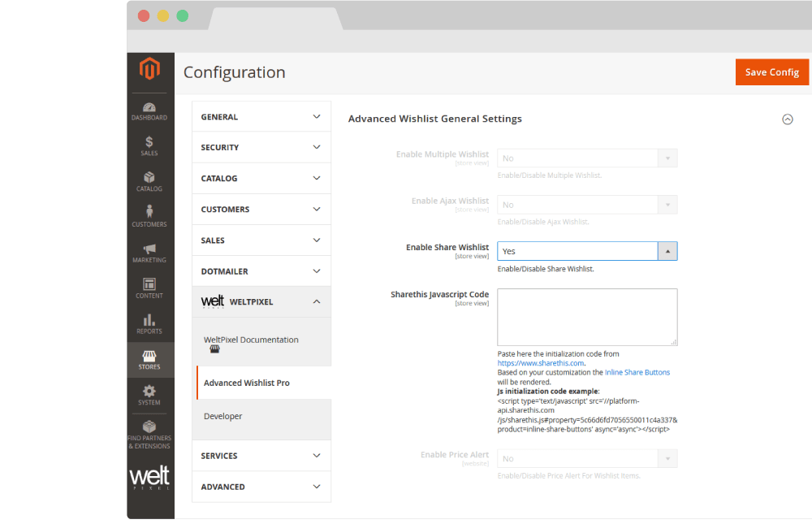812x524 pixels.
Task: Click the welt logo beside WELTPIXEL
Action: click(x=212, y=301)
